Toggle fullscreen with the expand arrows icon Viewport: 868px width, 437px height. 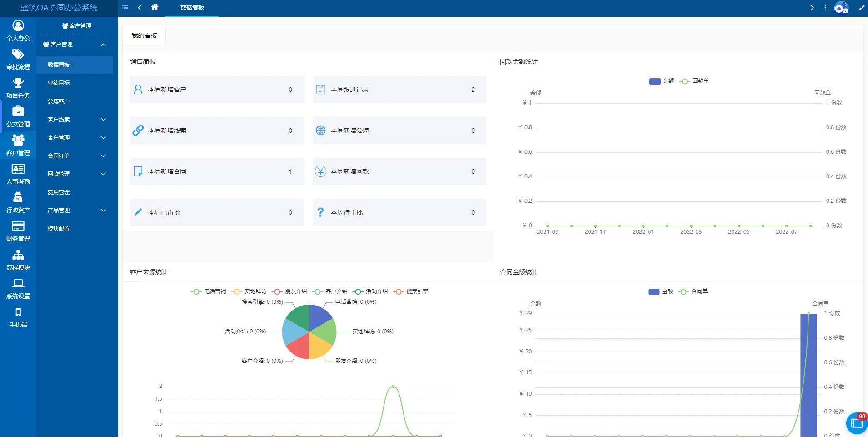pyautogui.click(x=861, y=8)
